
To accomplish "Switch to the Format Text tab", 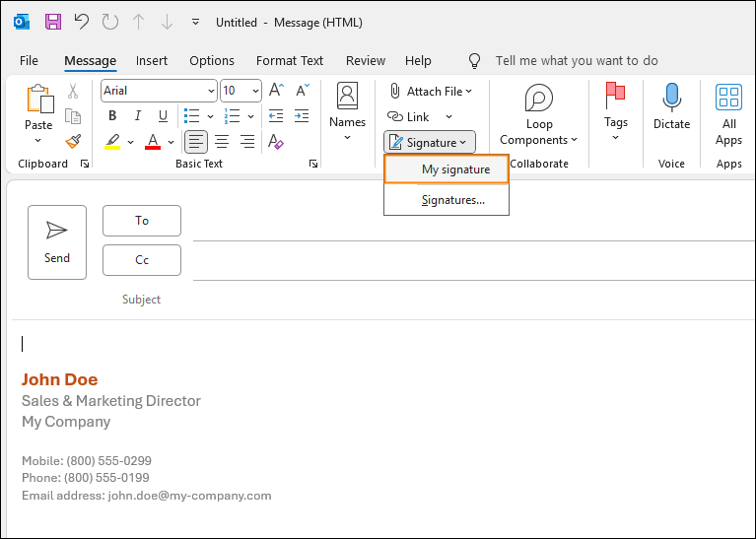I will pyautogui.click(x=289, y=61).
